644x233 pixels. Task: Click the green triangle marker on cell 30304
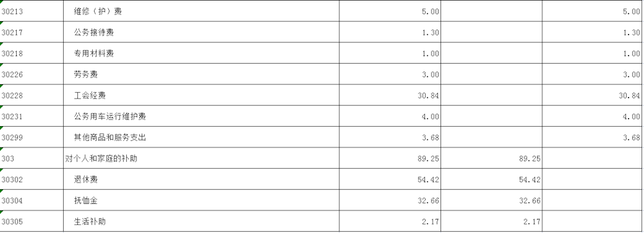pos(1,191)
